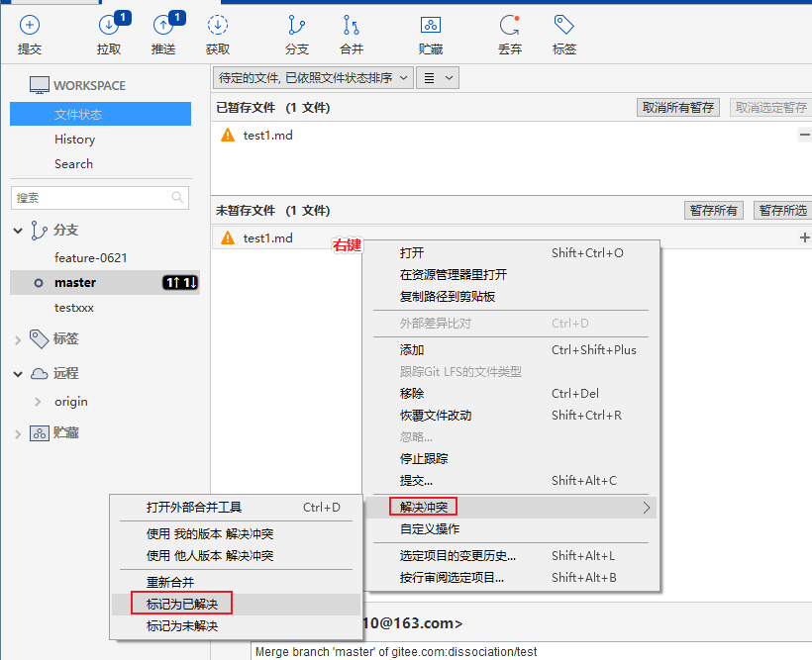
Task: Click the Pull (拉取) toolbar icon
Action: coord(109,34)
